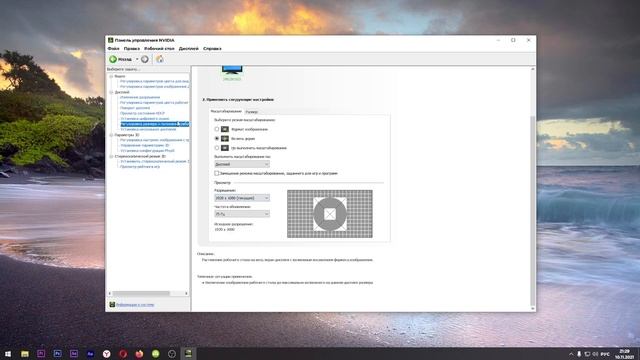Open the Back history dropdown arrow
The height and width of the screenshot is (360, 640).
click(137, 59)
